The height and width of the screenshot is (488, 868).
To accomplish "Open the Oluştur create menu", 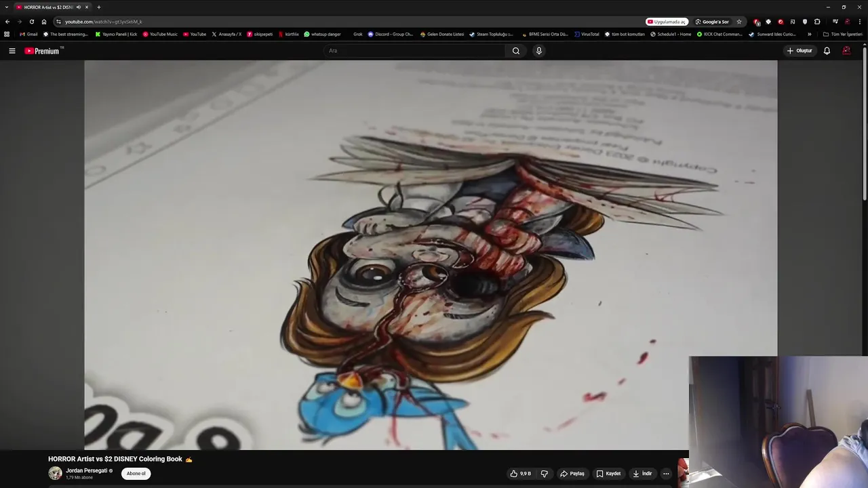I will [x=800, y=51].
